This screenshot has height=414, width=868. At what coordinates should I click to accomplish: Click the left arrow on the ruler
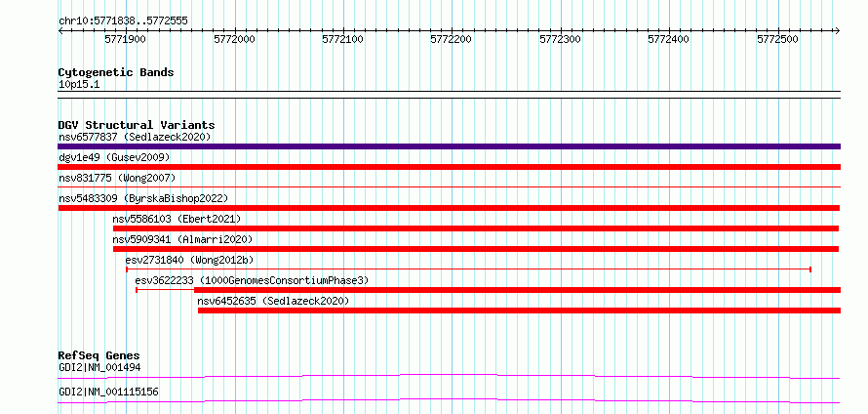tap(60, 30)
